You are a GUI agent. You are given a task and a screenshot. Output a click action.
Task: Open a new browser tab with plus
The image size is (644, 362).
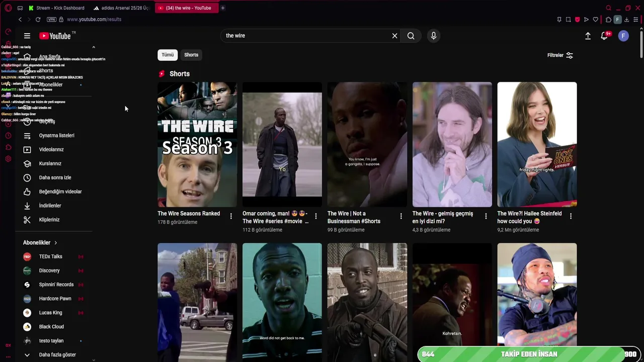point(223,8)
